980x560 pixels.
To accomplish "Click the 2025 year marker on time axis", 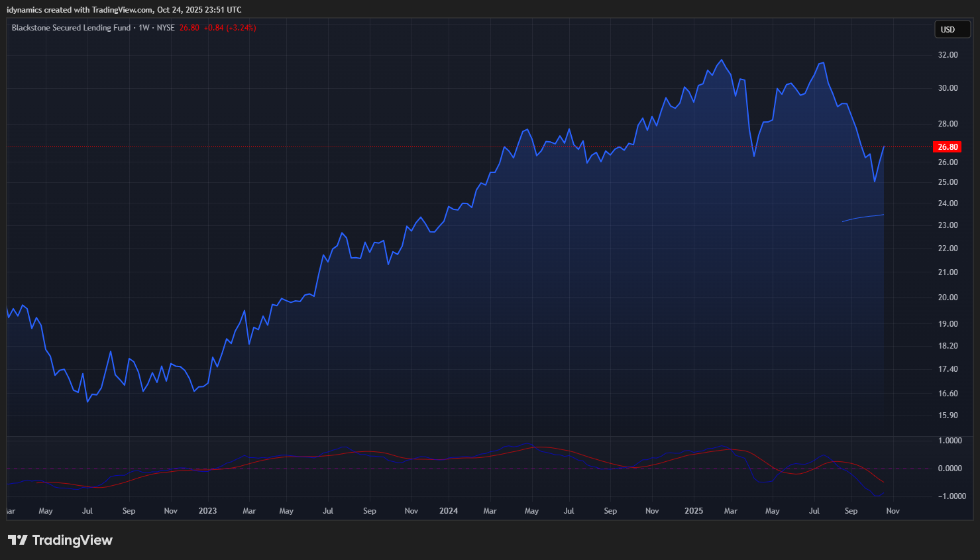I will [x=694, y=511].
